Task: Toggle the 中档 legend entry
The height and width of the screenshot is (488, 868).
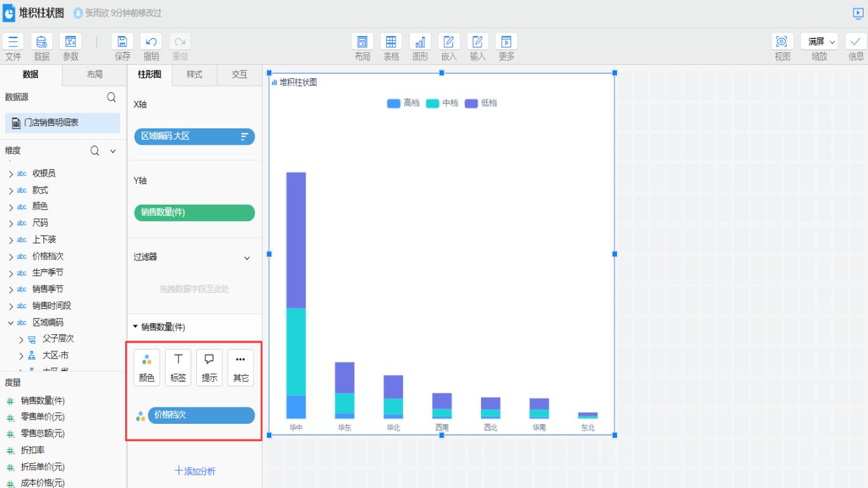Action: click(x=442, y=103)
